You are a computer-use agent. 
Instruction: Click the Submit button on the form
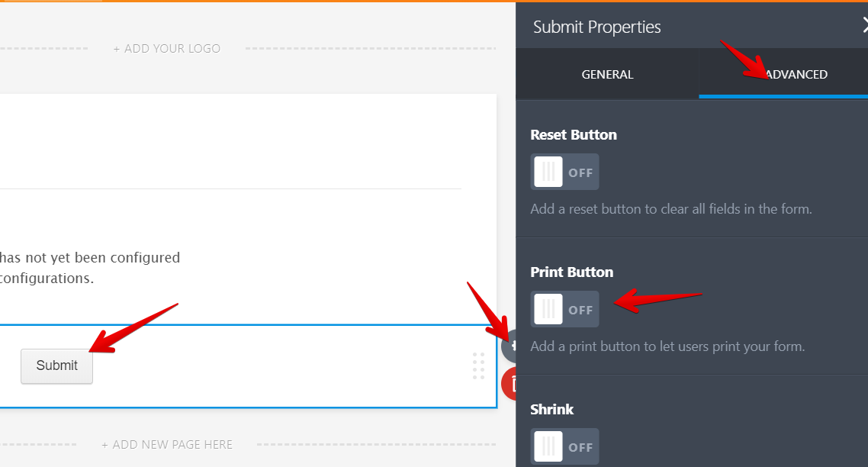56,366
